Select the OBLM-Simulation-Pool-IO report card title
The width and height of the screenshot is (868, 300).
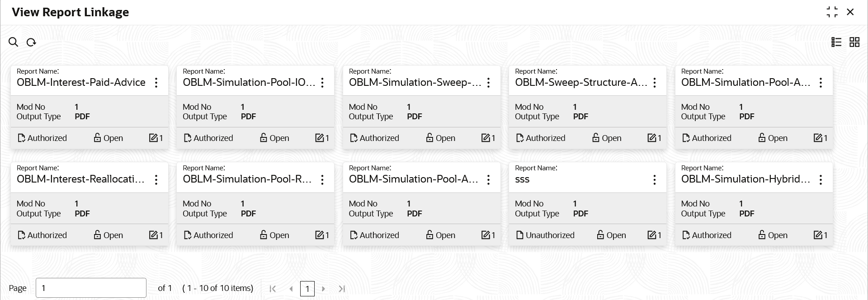pos(249,82)
